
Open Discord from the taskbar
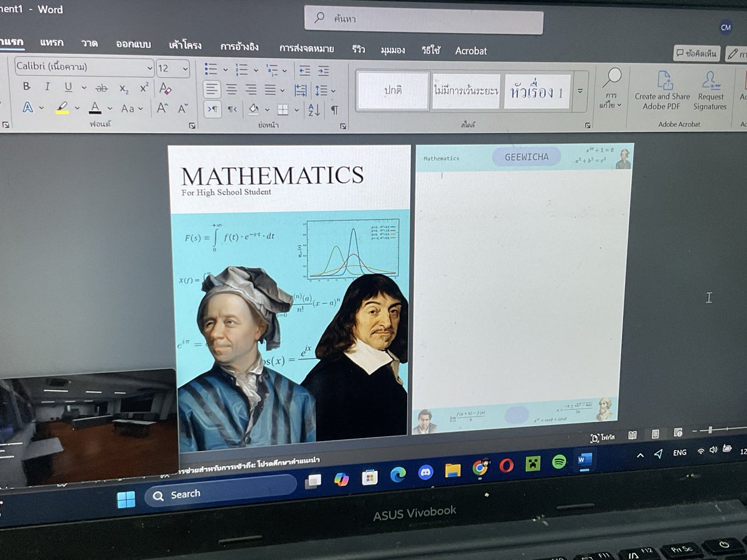tap(426, 472)
